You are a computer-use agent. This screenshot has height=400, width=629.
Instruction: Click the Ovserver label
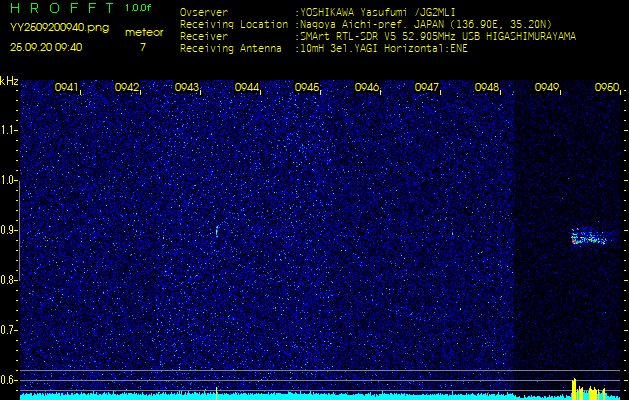coord(204,12)
